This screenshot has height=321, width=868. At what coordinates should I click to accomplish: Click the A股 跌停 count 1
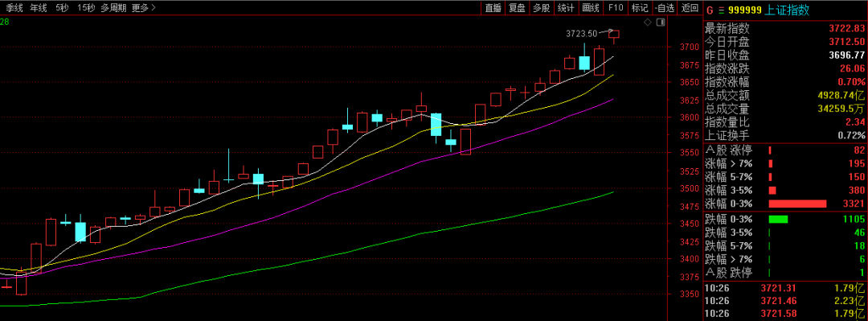pos(862,273)
